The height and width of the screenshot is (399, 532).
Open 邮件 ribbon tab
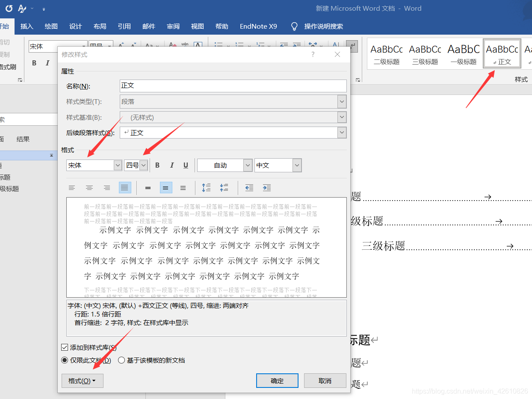[x=148, y=27]
